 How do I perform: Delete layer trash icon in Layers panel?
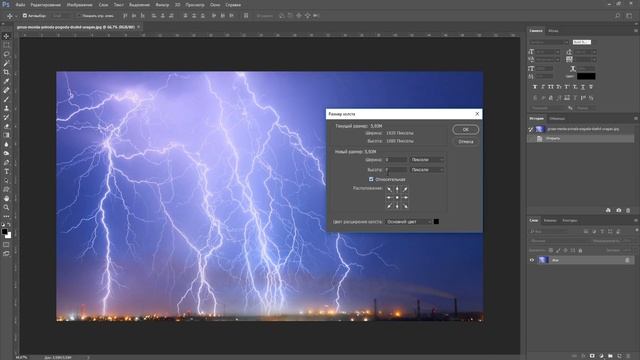629,356
